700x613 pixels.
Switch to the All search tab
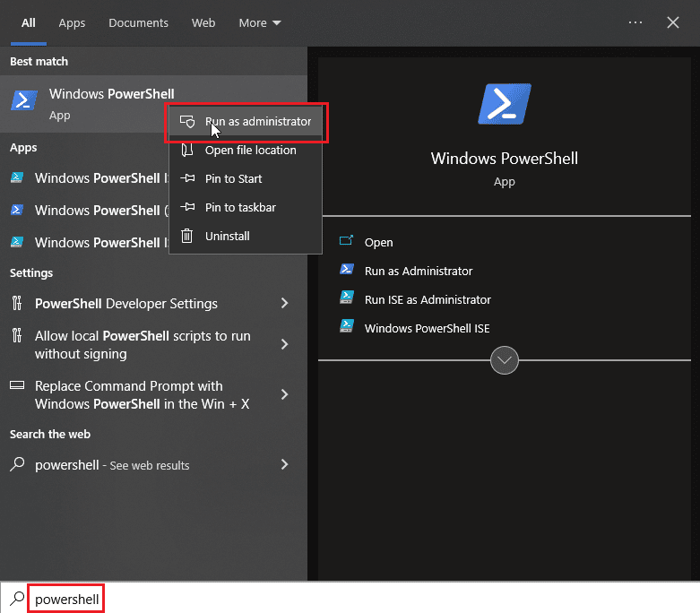click(28, 22)
